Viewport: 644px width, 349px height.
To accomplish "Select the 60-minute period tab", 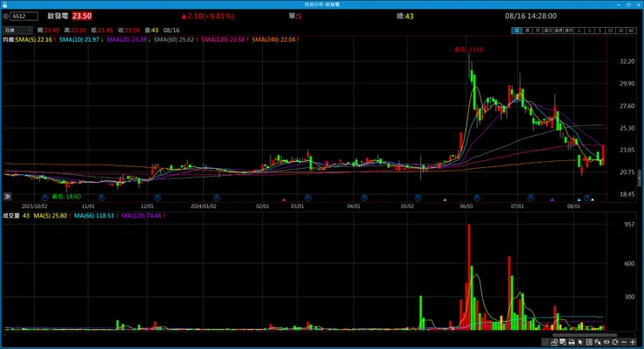I will pos(631,30).
